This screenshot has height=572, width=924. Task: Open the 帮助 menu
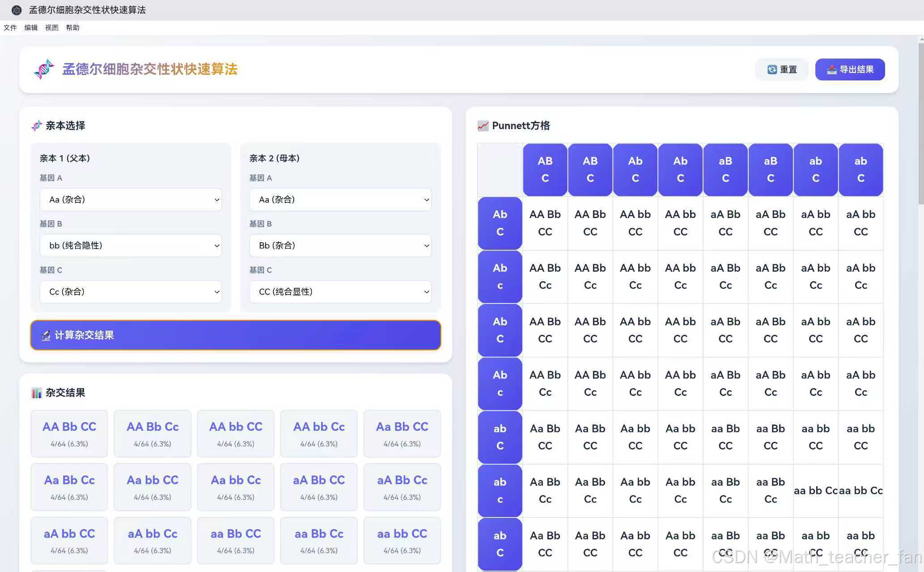(72, 28)
